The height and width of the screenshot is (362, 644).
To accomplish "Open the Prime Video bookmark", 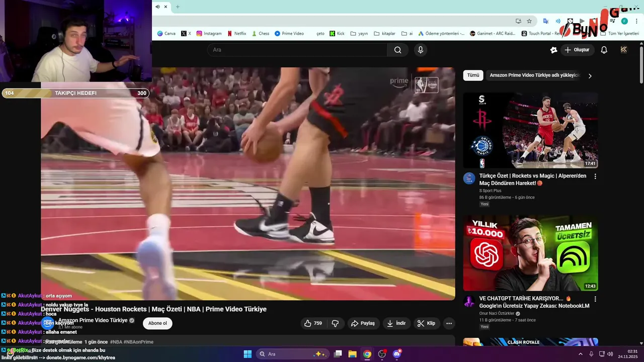I will click(x=289, y=34).
